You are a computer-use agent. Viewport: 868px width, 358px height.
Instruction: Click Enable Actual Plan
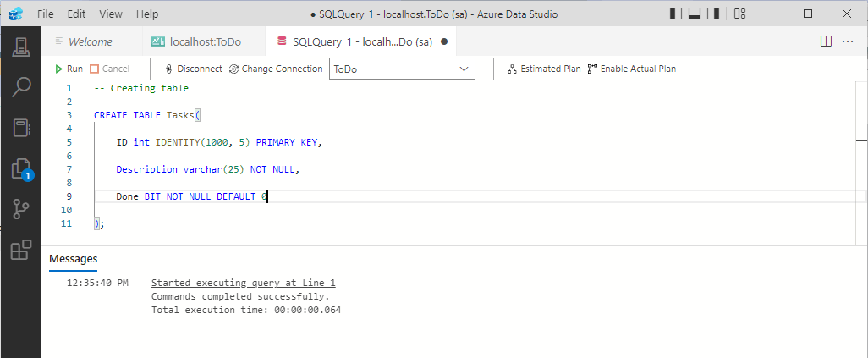tap(632, 69)
